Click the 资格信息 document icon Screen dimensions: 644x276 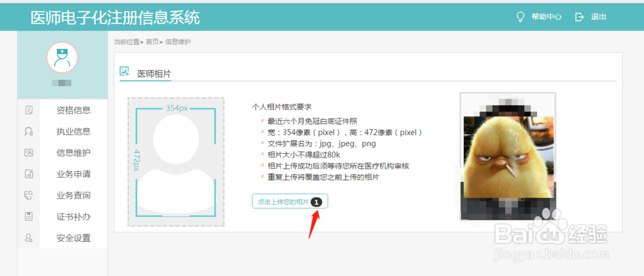click(x=29, y=110)
